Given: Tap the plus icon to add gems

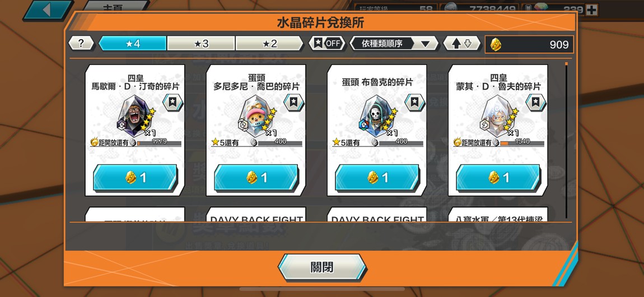Looking at the screenshot, I should point(591,10).
